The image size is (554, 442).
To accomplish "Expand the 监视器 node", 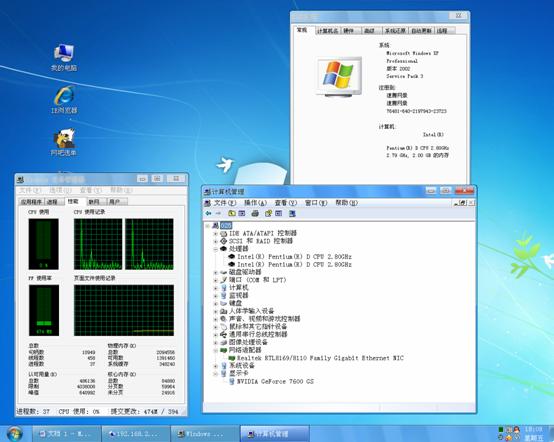I will [215, 296].
